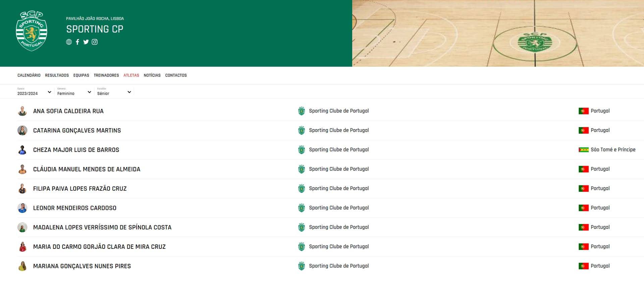Image resolution: width=644 pixels, height=281 pixels.
Task: Click club crest icon in Catarina row
Action: 302,130
